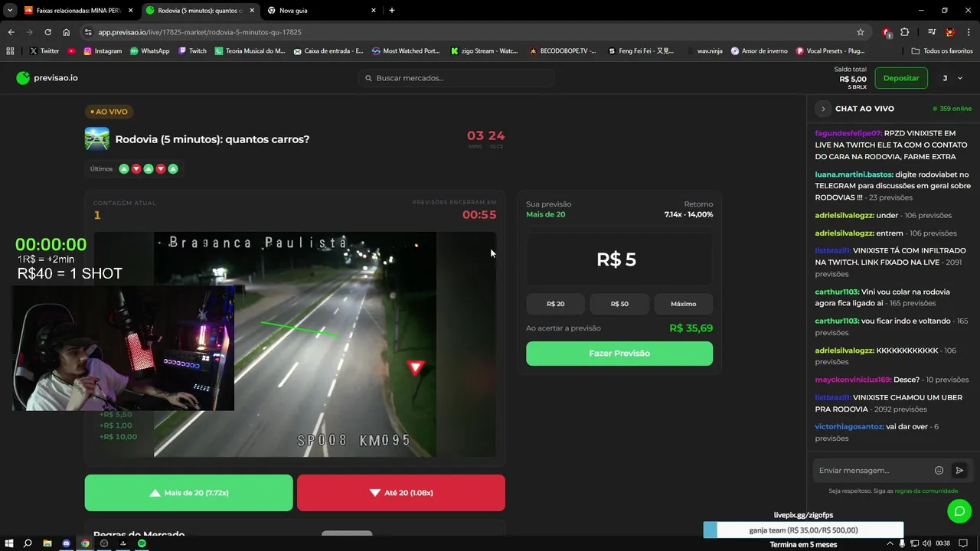Select the Máximo bet amount

click(684, 304)
